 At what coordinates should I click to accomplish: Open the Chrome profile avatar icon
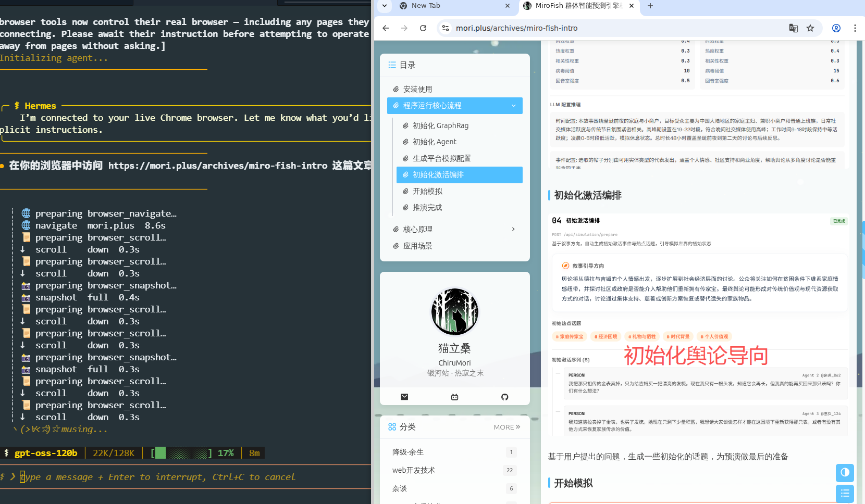point(836,28)
